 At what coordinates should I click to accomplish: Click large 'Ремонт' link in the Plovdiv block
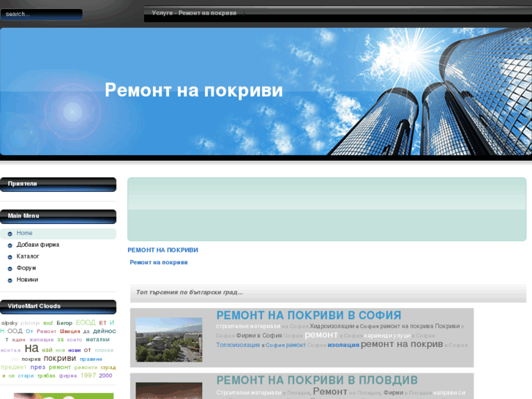pos(330,392)
